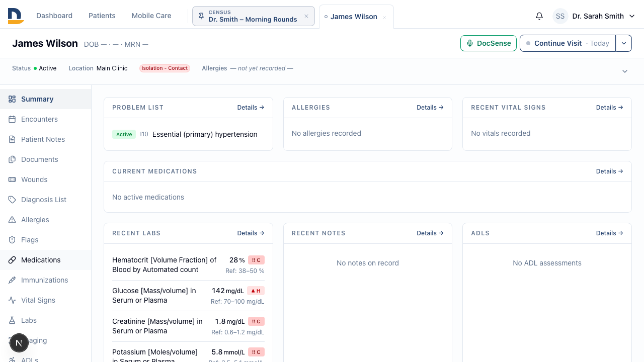644x362 pixels.
Task: Click the Documents copy icon
Action: tap(12, 159)
